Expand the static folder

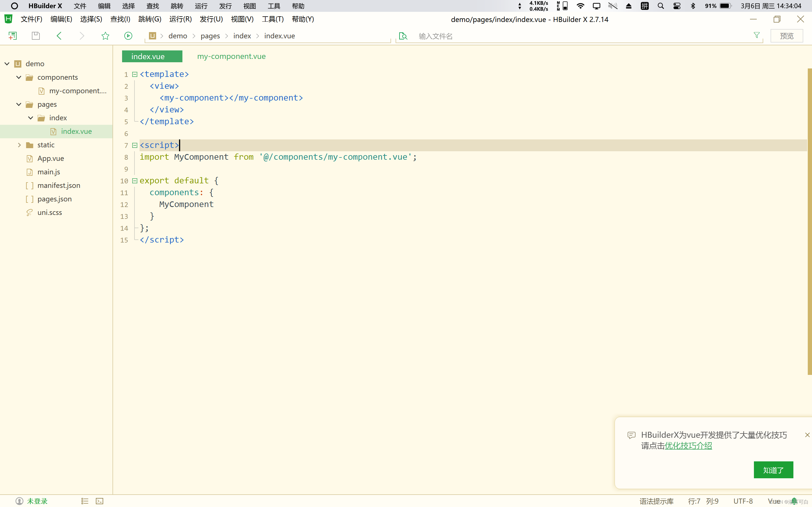(x=19, y=145)
